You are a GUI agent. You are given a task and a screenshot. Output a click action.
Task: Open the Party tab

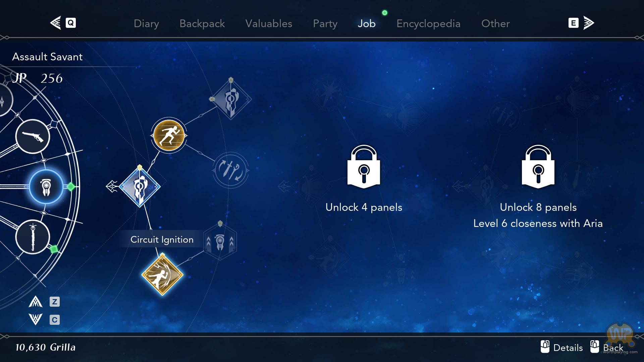pyautogui.click(x=325, y=23)
